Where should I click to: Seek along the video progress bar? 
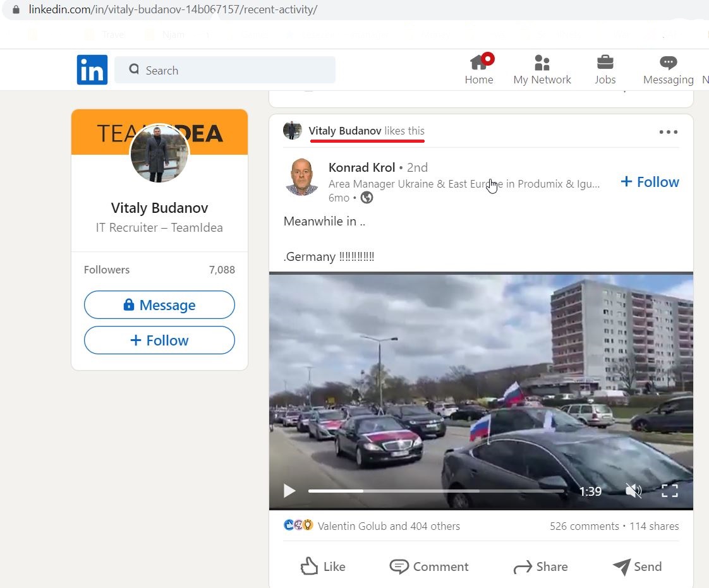[436, 491]
